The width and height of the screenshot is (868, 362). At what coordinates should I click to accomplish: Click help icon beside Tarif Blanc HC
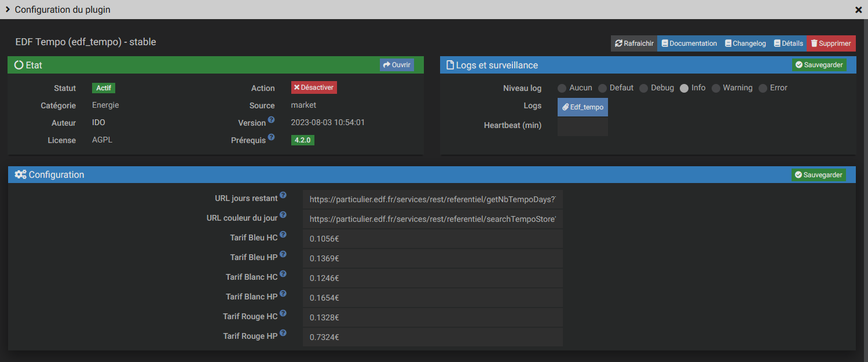283,274
